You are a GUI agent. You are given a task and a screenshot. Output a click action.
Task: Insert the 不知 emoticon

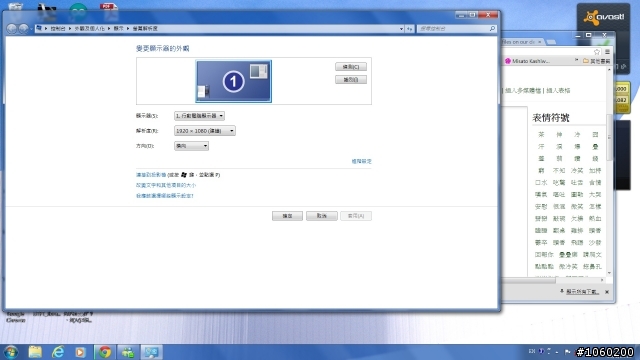click(559, 171)
